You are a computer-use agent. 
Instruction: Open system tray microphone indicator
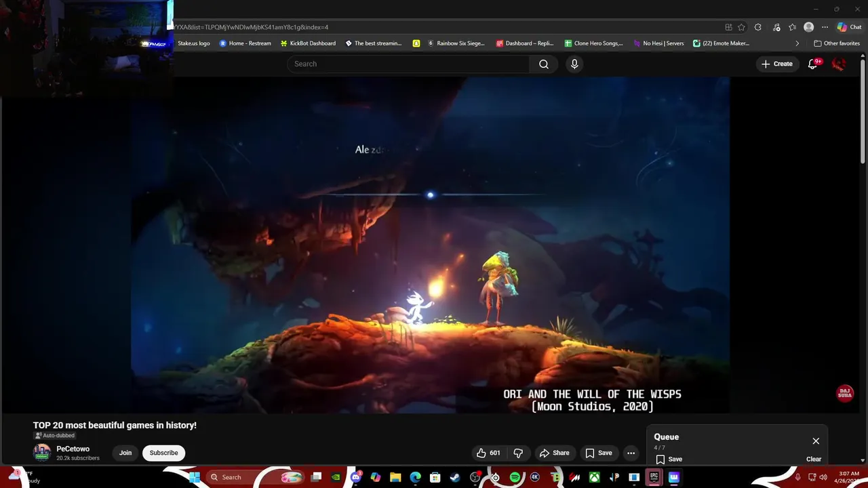pos(798,477)
